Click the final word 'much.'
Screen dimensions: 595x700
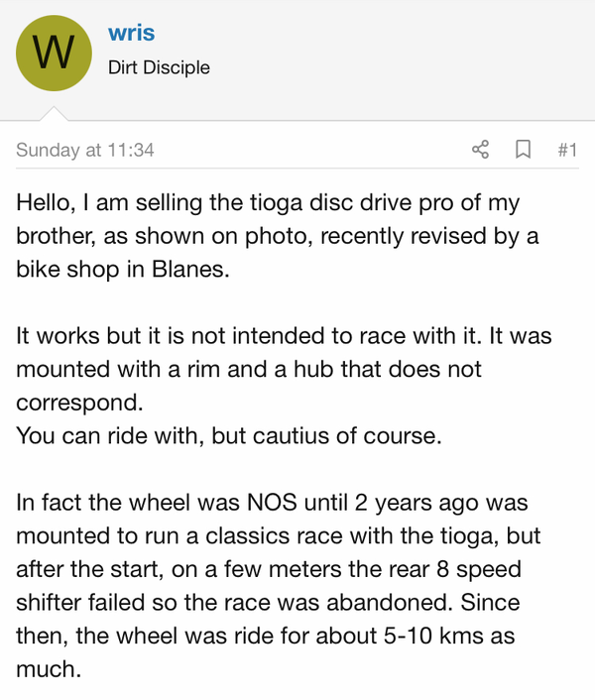click(49, 669)
